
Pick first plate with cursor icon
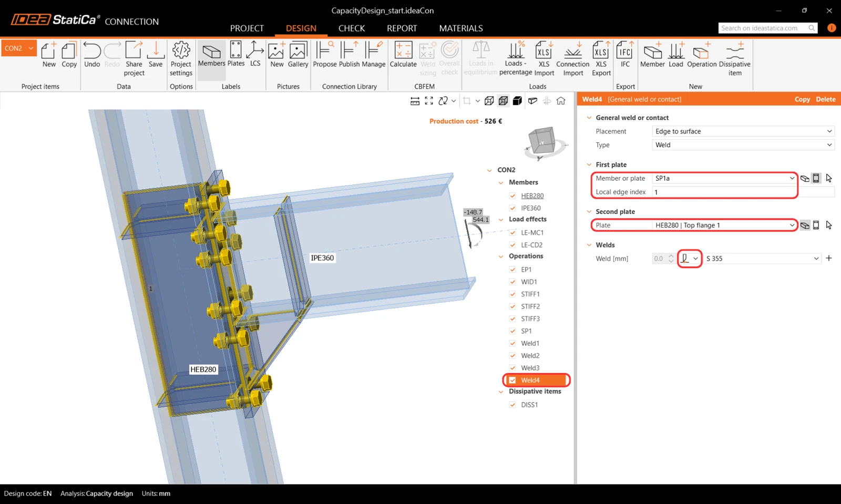tap(829, 178)
